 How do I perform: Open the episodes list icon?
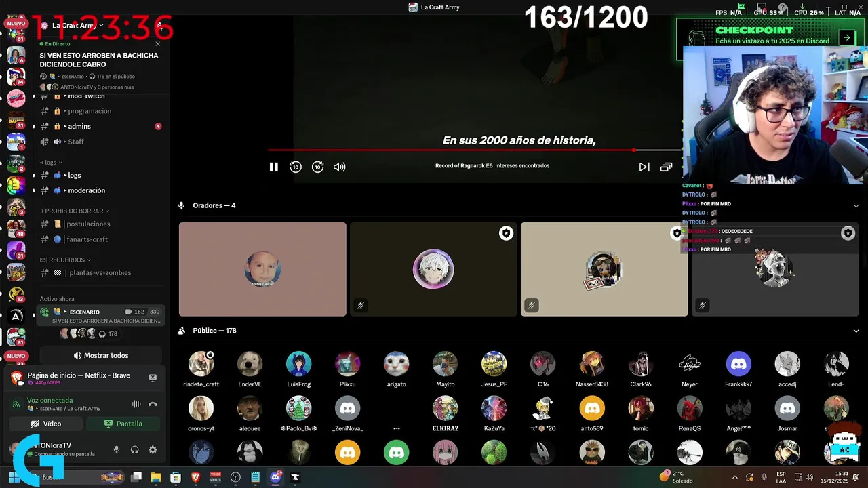666,167
